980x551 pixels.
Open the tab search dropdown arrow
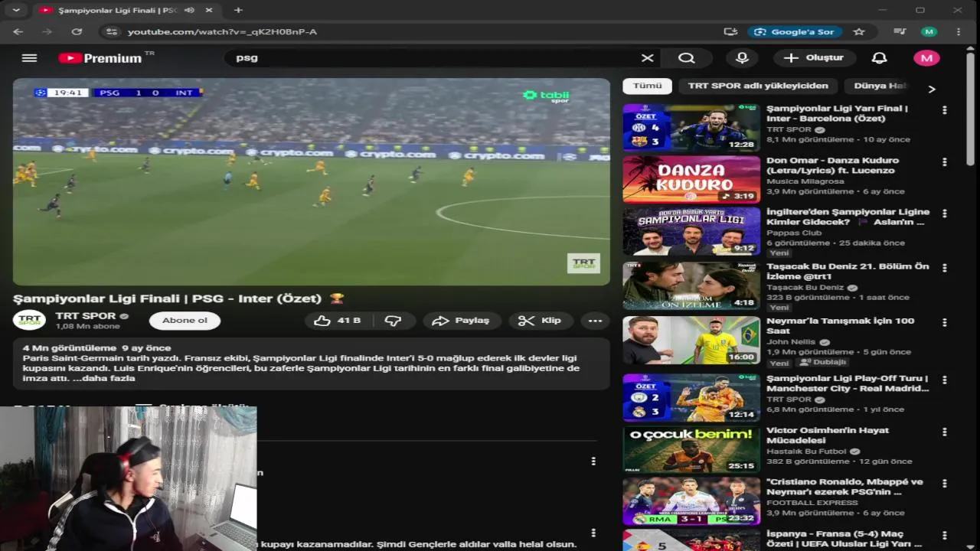click(x=15, y=10)
